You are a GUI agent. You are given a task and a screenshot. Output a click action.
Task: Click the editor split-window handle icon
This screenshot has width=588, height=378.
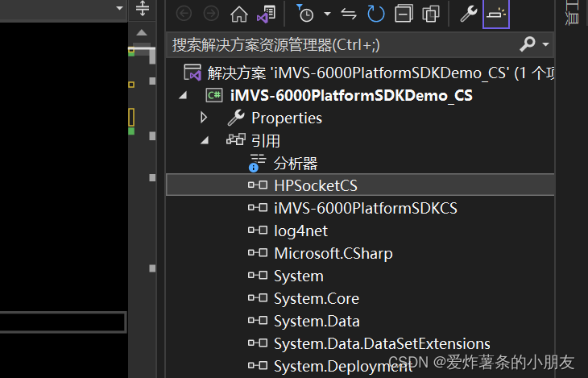tap(142, 8)
